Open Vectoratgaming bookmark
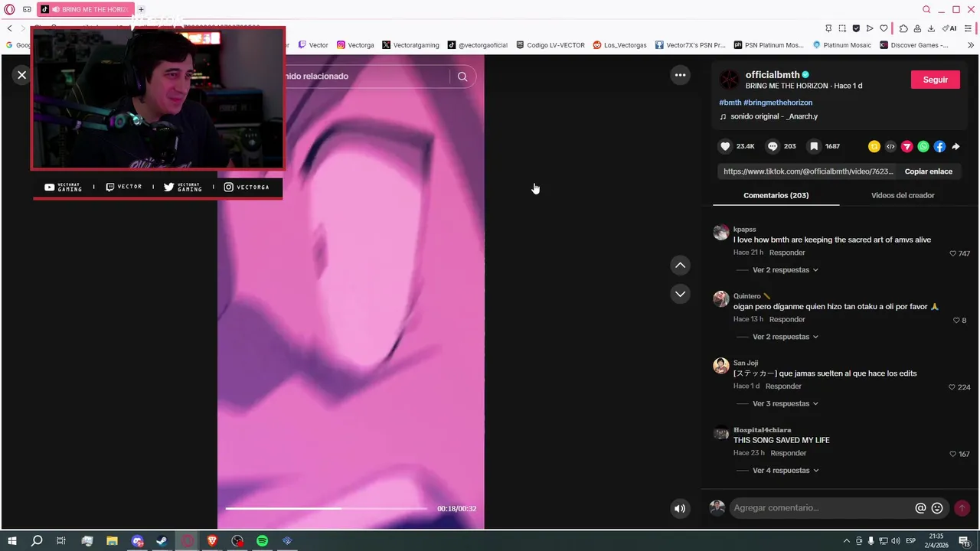The height and width of the screenshot is (551, 980). (410, 45)
